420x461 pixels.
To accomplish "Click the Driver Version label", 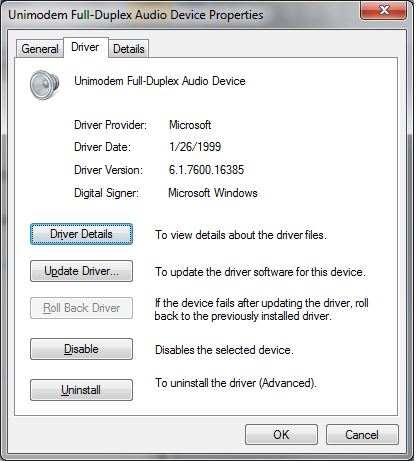I will [x=108, y=170].
